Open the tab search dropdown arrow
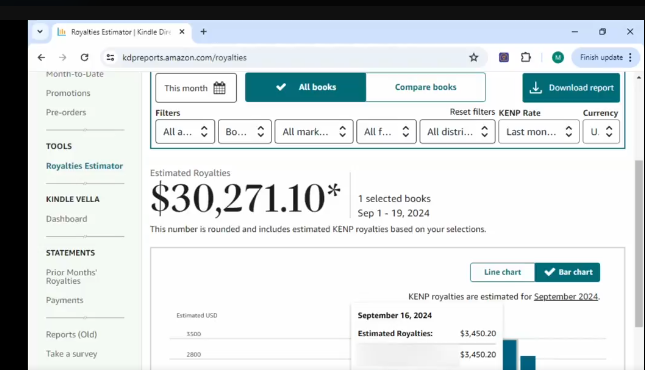The width and height of the screenshot is (645, 370). (x=40, y=32)
